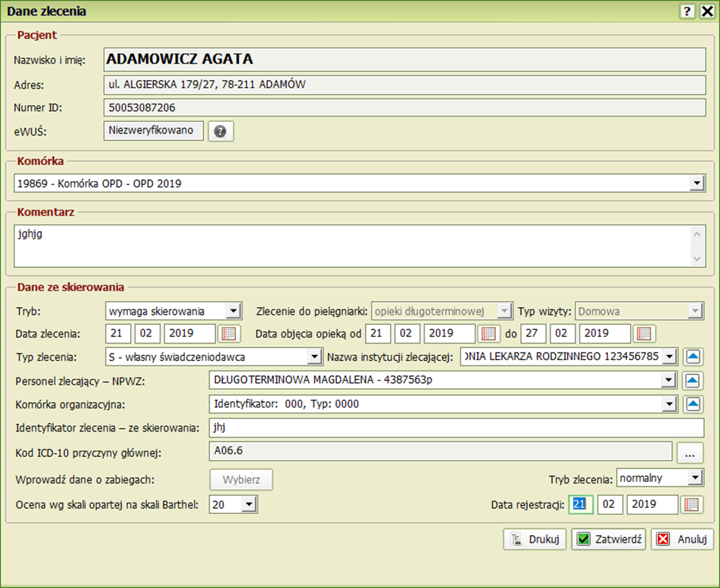
Task: Click Zatwierdź button to confirm
Action: [x=608, y=539]
